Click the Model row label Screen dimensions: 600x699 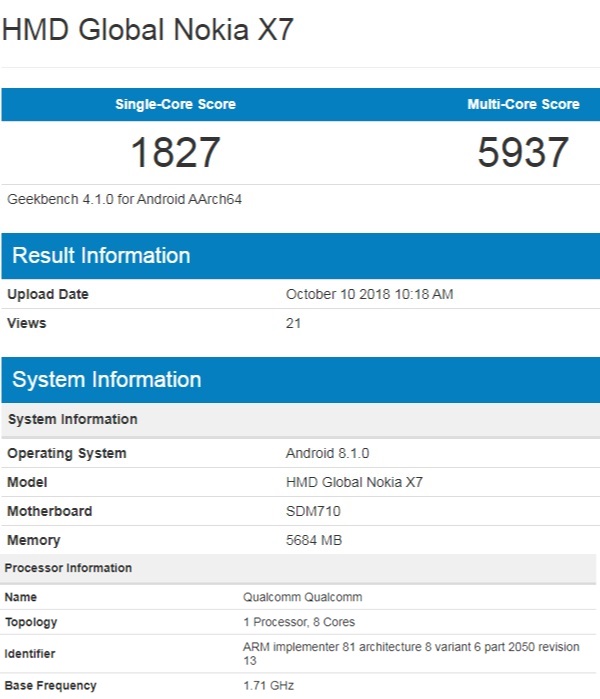coord(27,482)
